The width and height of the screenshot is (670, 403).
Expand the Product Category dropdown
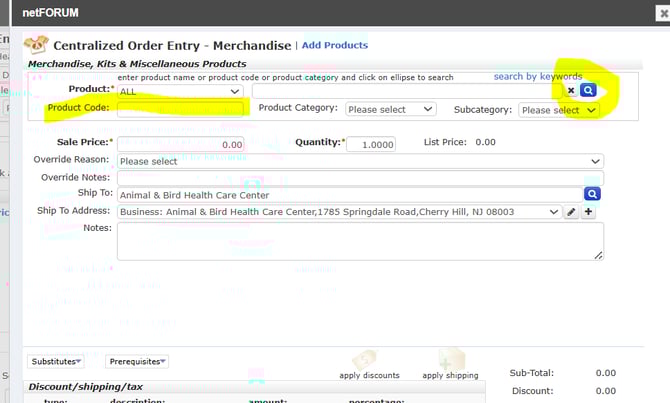coord(391,109)
